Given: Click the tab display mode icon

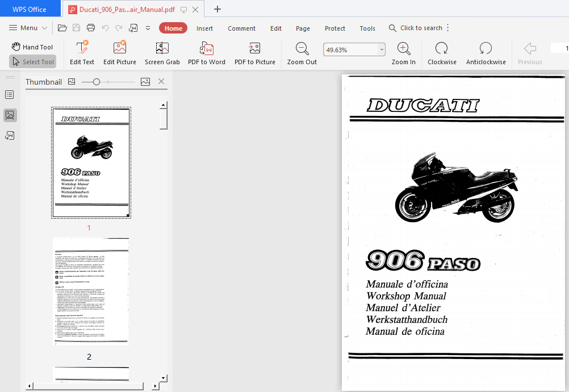Looking at the screenshot, I should (x=183, y=10).
